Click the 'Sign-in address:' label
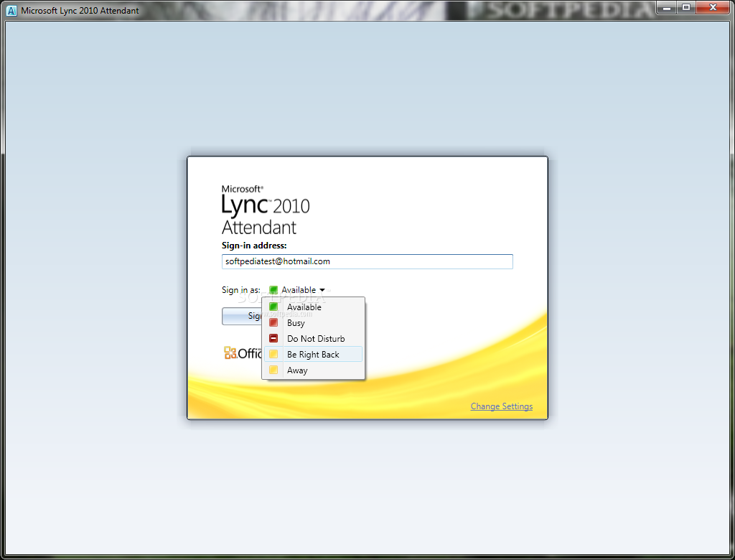This screenshot has width=735, height=560. 254,246
